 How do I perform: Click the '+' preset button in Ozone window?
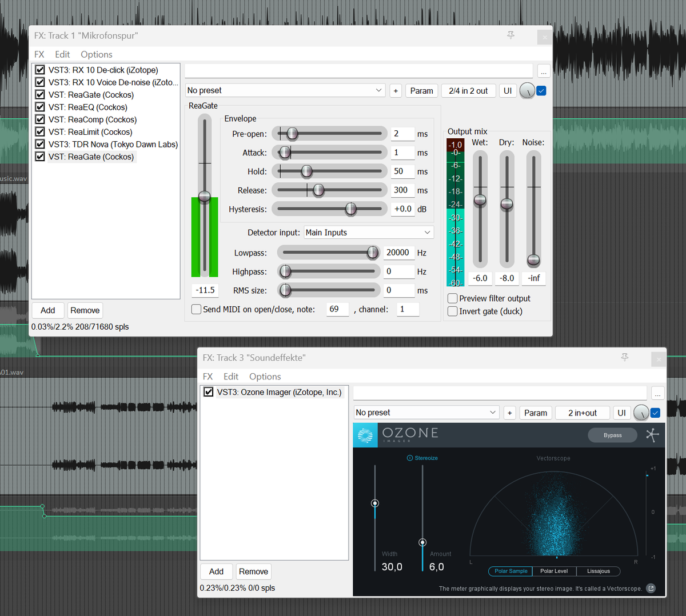510,413
